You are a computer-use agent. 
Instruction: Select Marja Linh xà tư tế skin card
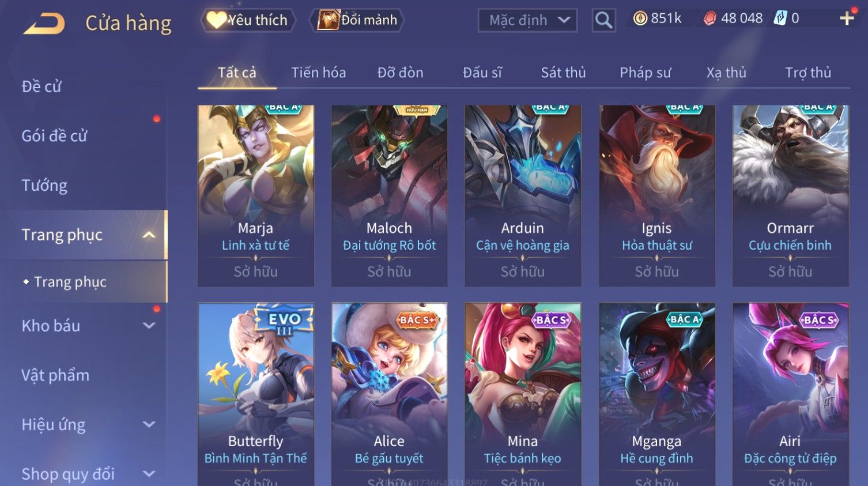point(256,195)
